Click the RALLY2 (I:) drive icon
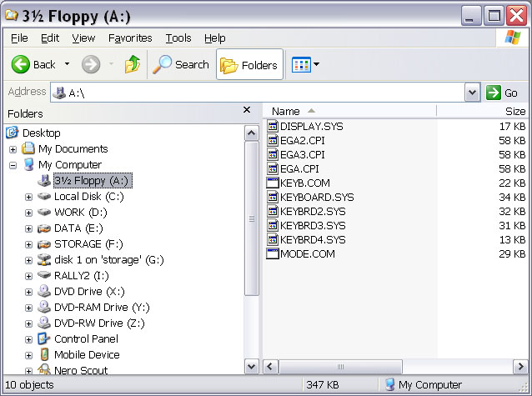 pyautogui.click(x=44, y=274)
